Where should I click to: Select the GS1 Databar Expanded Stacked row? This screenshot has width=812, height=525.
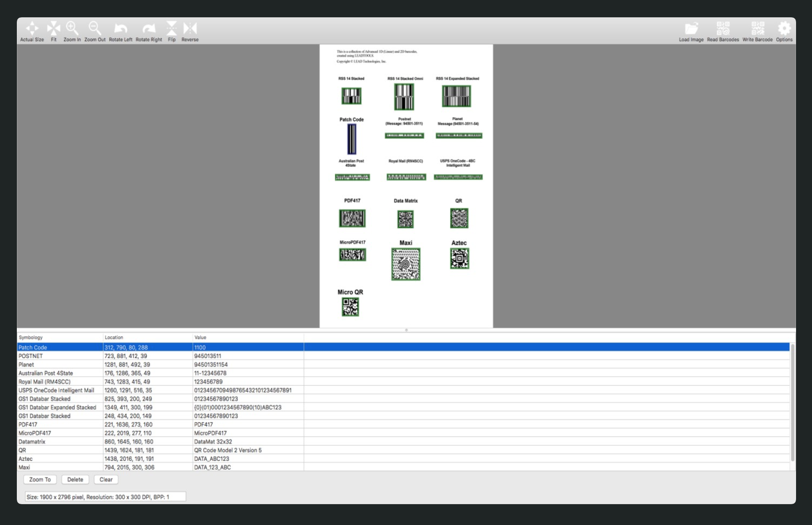coord(403,407)
